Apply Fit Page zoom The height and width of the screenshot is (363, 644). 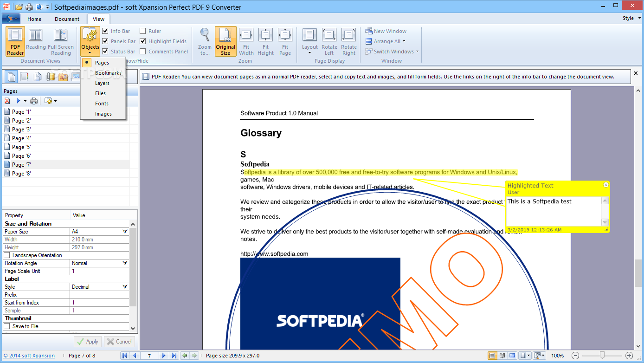[285, 42]
